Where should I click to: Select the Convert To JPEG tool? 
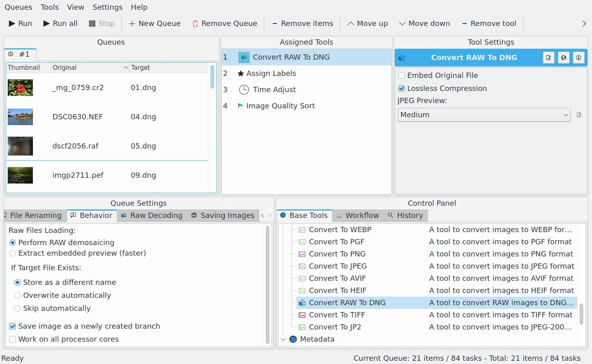338,266
